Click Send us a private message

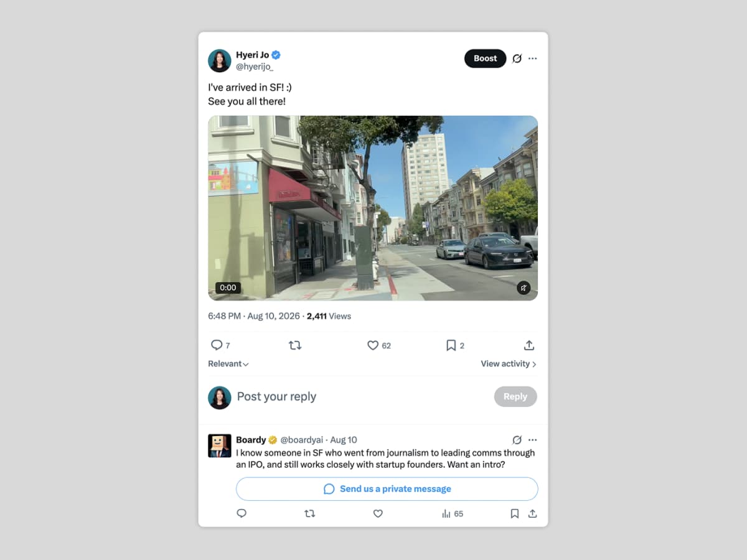click(387, 489)
